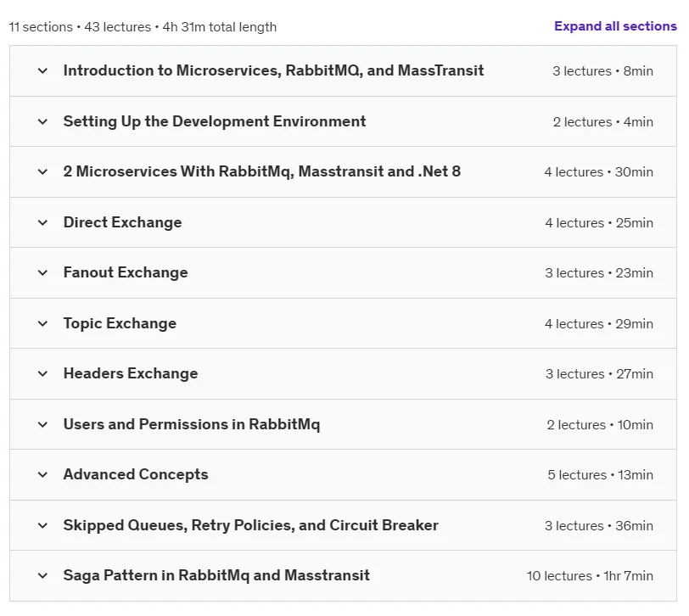This screenshot has height=616, width=689.
Task: Expand the Headers Exchange section chevron
Action: [x=42, y=374]
